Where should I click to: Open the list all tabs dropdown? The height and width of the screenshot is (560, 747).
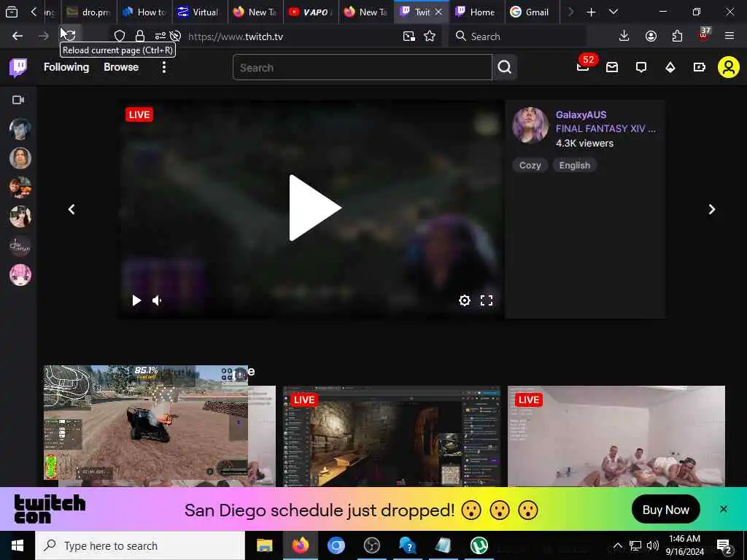point(614,12)
